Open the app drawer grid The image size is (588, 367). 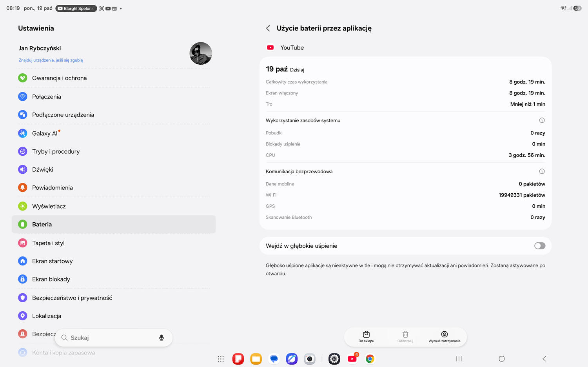(221, 359)
